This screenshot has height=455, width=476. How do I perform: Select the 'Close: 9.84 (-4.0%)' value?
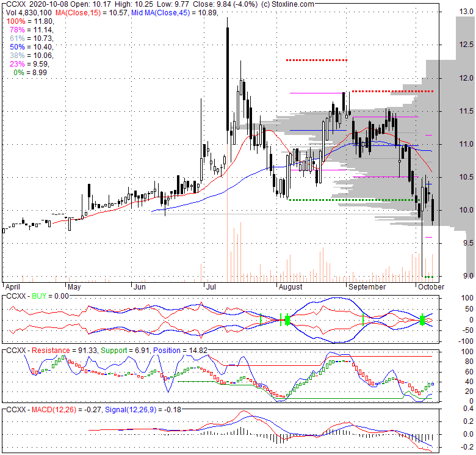[225, 4]
